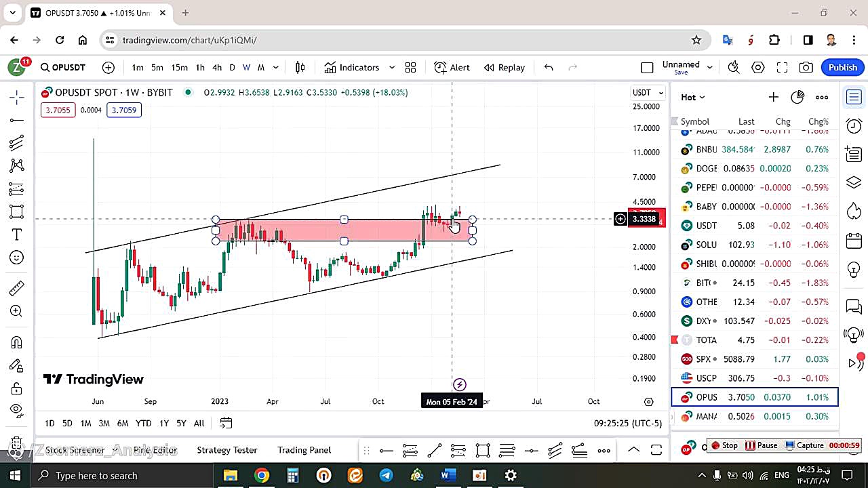This screenshot has width=868, height=488.
Task: Toggle magnet mode for drawings
Action: click(x=17, y=342)
